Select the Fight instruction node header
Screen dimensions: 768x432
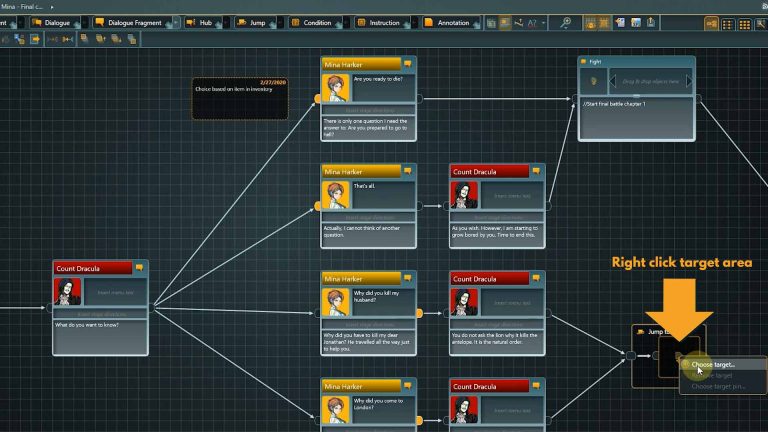[636, 61]
